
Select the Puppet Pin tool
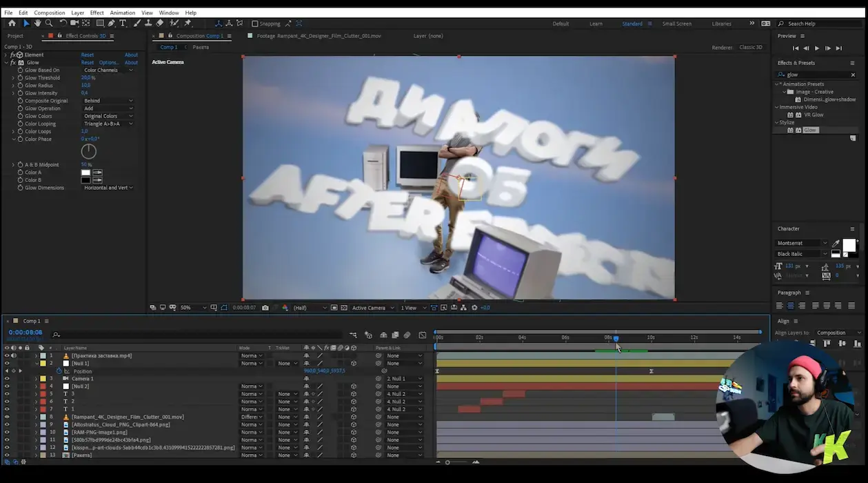[188, 23]
